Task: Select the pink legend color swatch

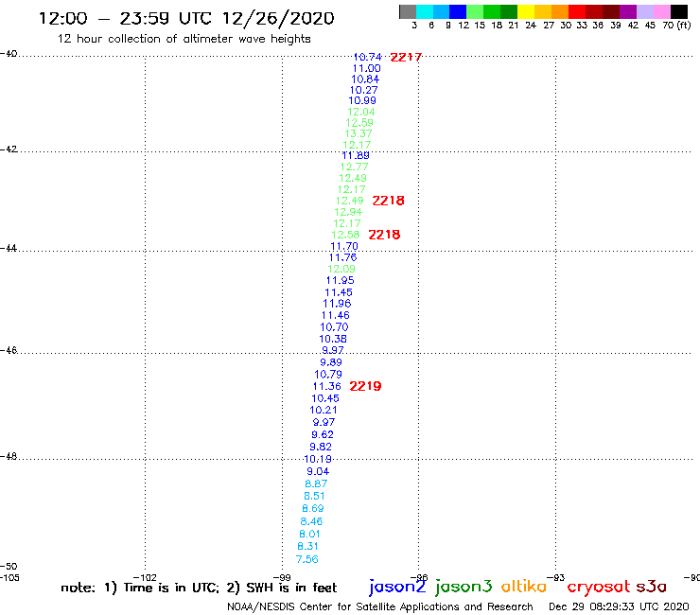Action: pyautogui.click(x=661, y=11)
